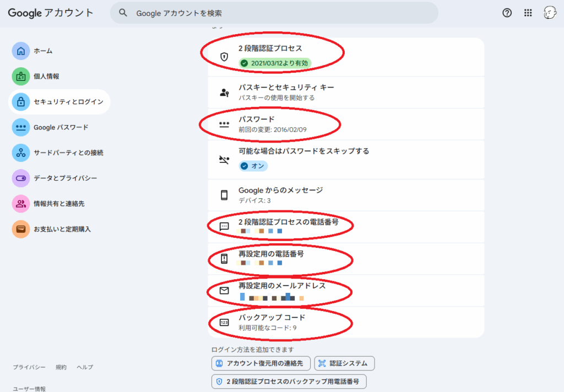Viewport: 564px width, 392px height.
Task: Click the account profile avatar
Action: [550, 13]
